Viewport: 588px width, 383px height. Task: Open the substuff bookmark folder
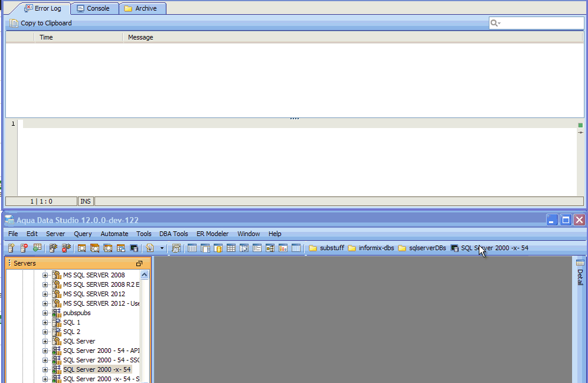click(x=326, y=248)
